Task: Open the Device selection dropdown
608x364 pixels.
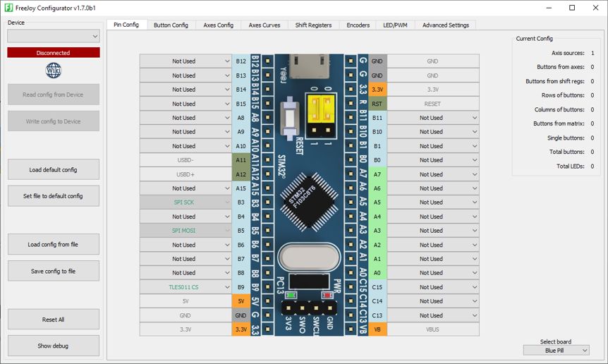Action: tap(54, 36)
